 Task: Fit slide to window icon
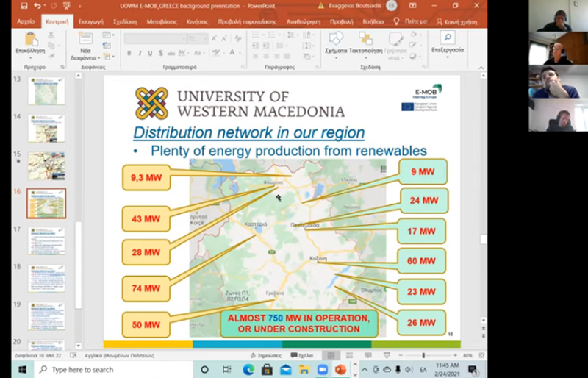coord(481,355)
